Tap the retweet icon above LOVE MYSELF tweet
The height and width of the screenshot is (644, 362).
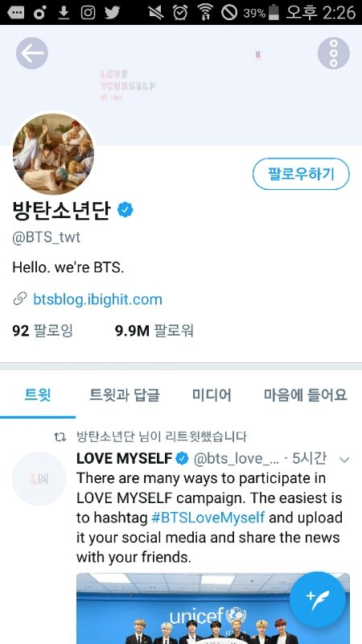coord(60,437)
